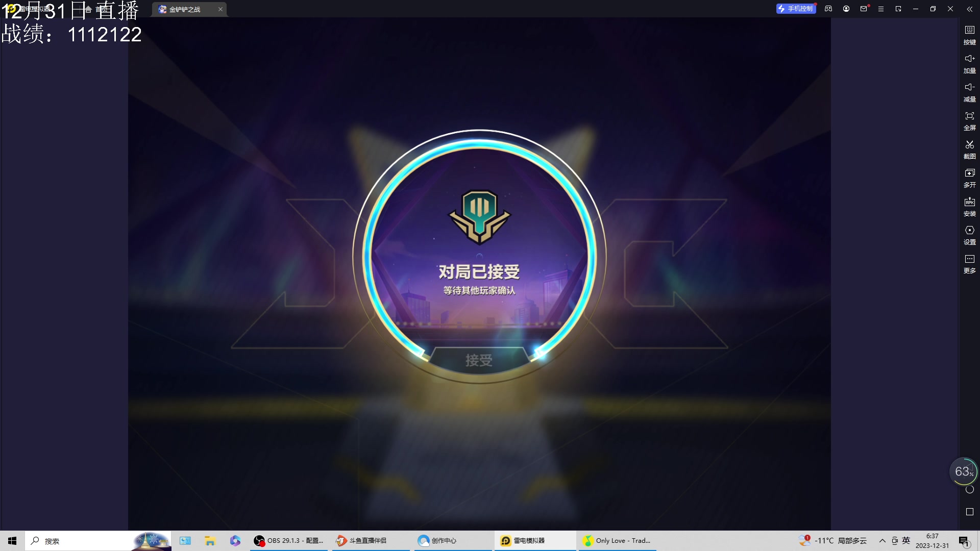Open the 按键 keymapping tool
980x551 pixels.
[x=969, y=35]
